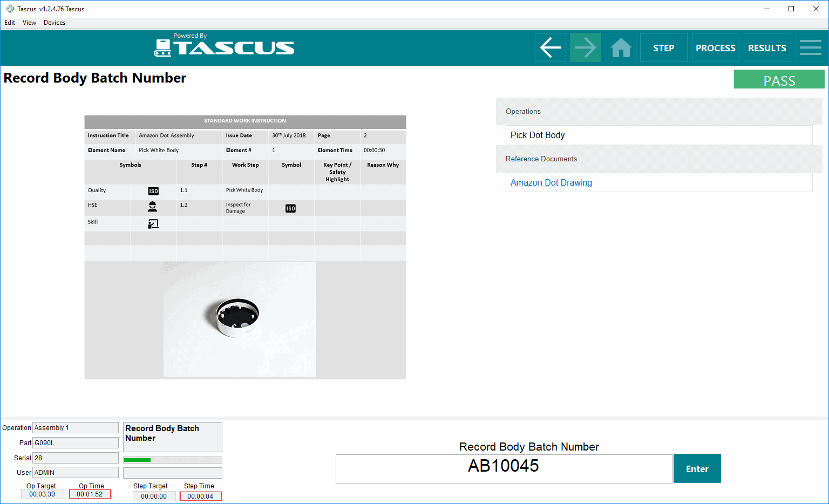Open the PROCESS view
The width and height of the screenshot is (829, 504).
(x=716, y=47)
